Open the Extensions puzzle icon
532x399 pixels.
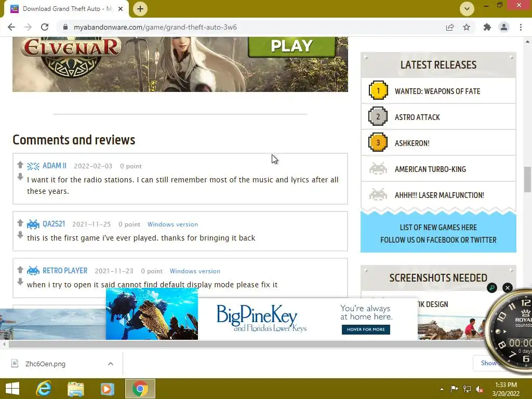click(487, 27)
